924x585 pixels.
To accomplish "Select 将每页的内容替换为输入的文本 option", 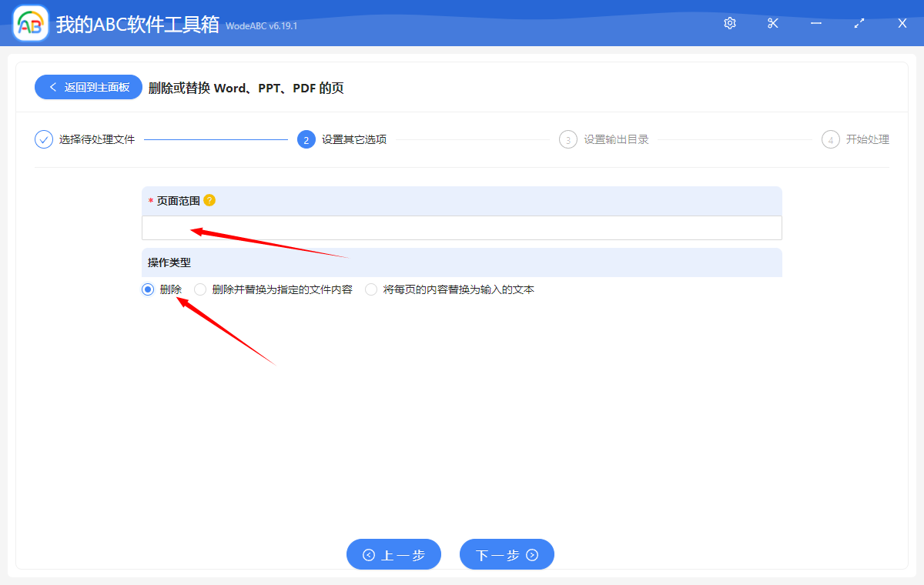I will coord(371,289).
